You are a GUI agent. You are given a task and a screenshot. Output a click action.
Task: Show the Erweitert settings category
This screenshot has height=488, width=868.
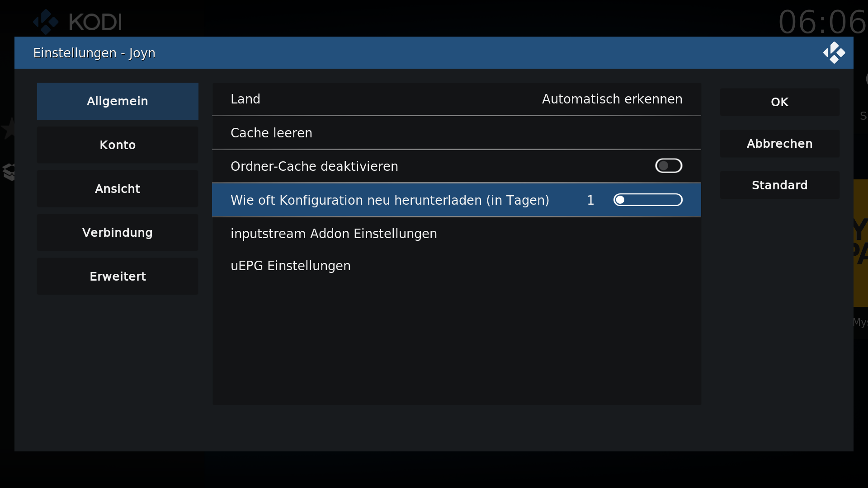pyautogui.click(x=118, y=277)
